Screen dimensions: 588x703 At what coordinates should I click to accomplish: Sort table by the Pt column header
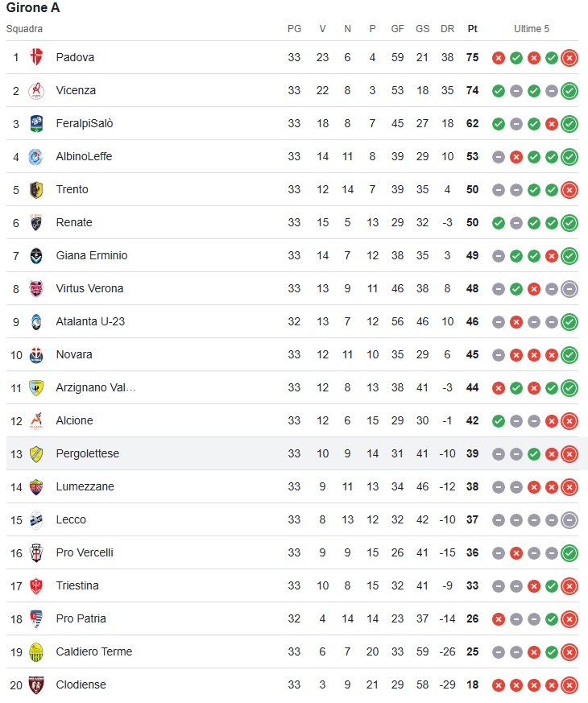472,29
